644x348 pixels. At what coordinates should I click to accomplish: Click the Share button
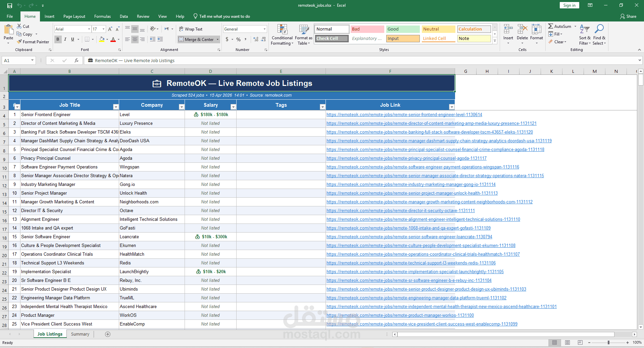(x=628, y=16)
